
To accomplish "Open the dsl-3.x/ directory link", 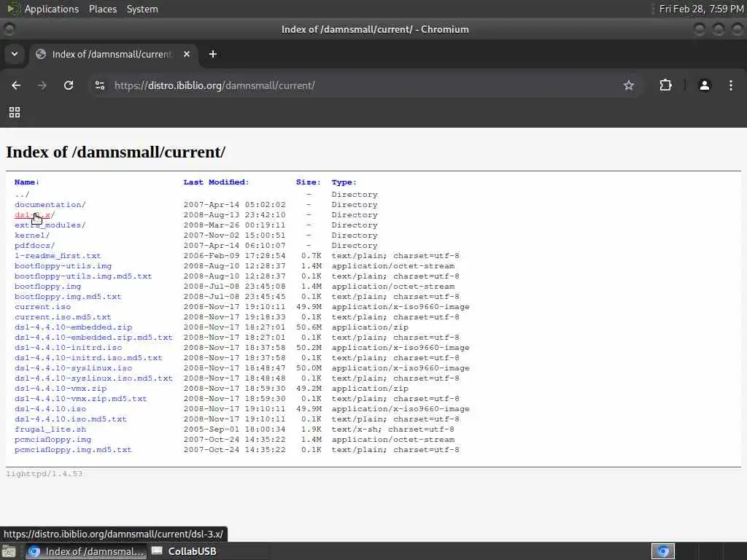I will [x=34, y=215].
